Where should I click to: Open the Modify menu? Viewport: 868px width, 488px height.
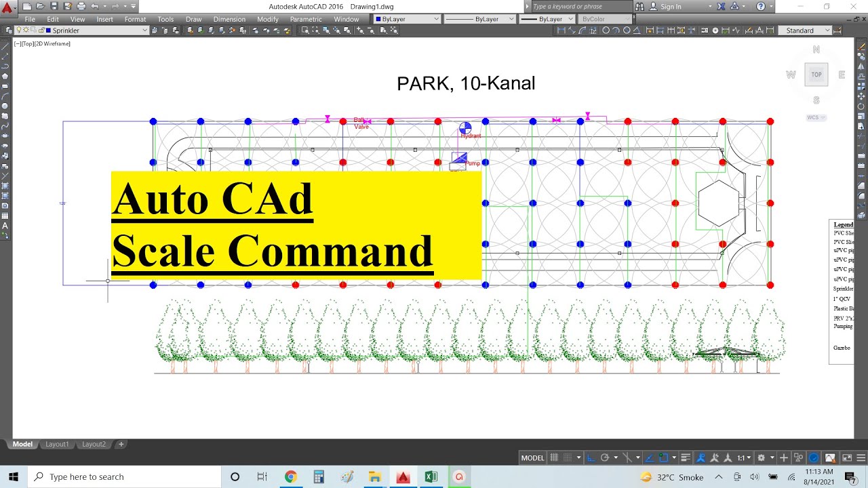[x=268, y=19]
